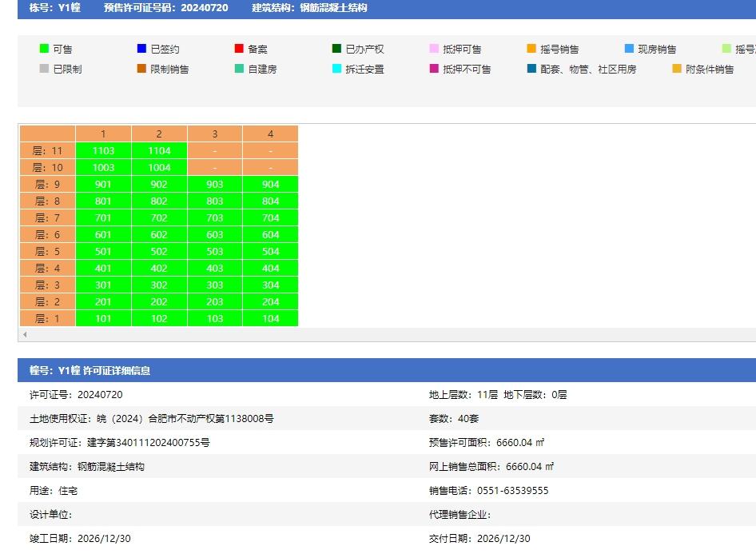The width and height of the screenshot is (756, 558).
Task: Select unit 1004 in the grid
Action: point(159,167)
